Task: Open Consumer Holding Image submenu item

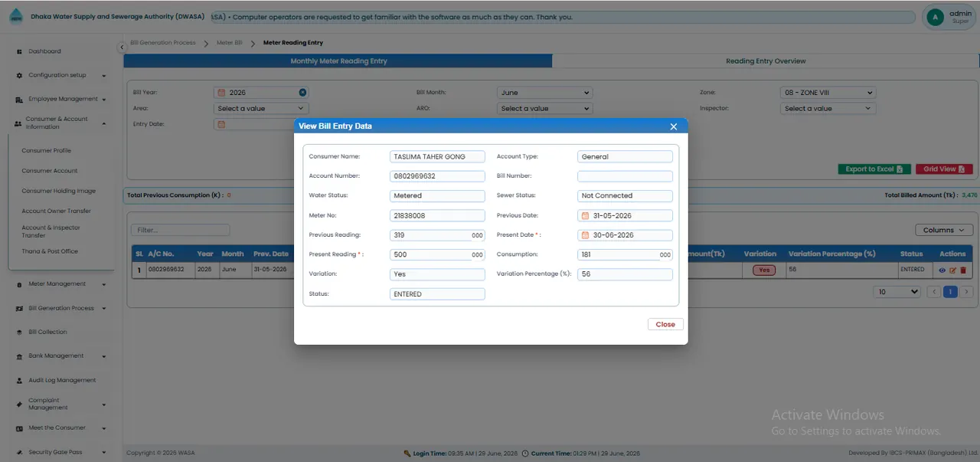Action: tap(59, 191)
